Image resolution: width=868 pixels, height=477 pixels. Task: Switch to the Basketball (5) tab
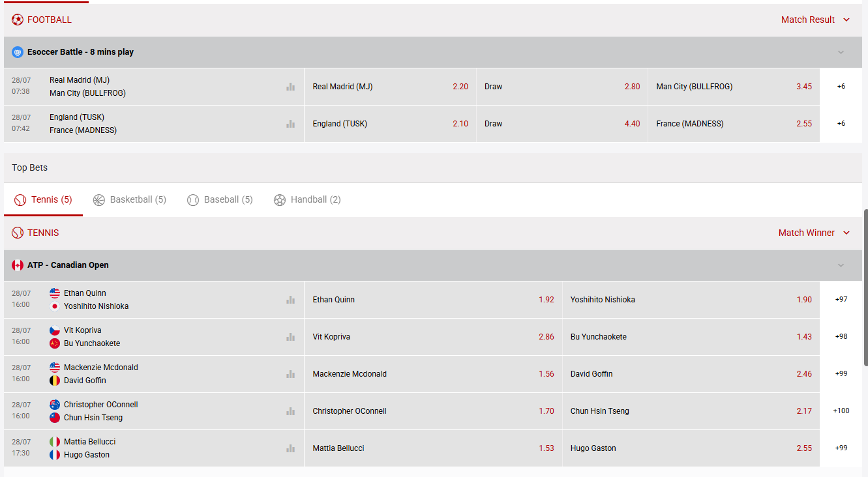(130, 199)
